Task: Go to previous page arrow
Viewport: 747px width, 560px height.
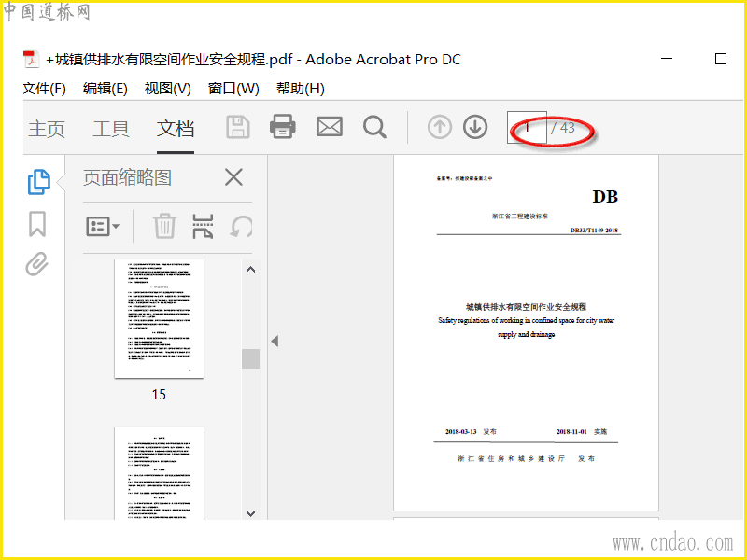Action: click(439, 127)
